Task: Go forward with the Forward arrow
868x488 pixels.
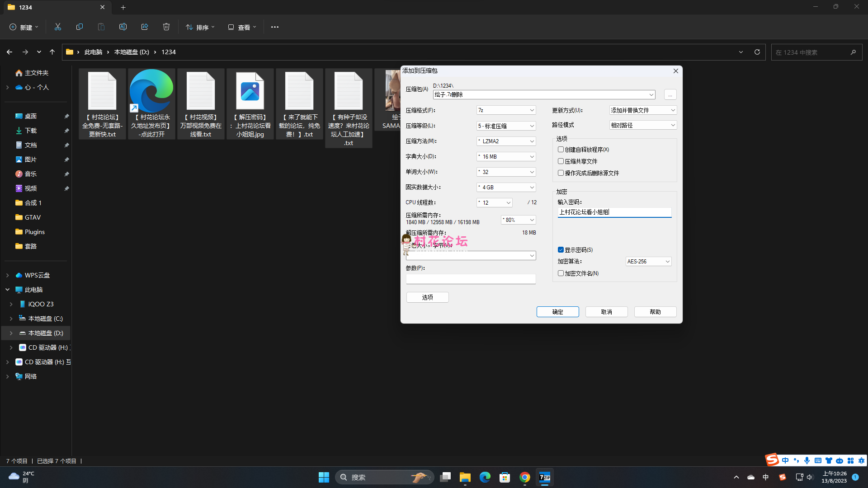Action: (25, 52)
